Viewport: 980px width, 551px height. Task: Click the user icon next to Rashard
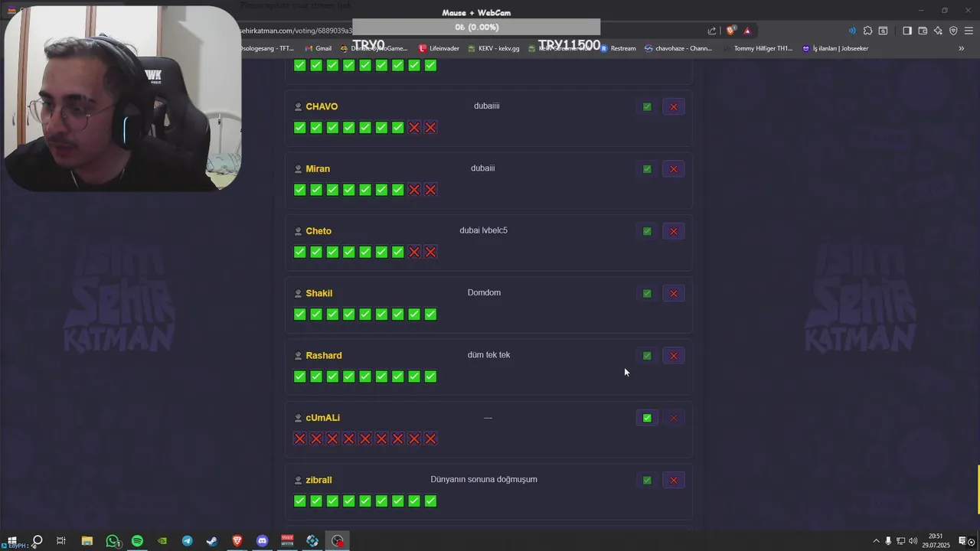pyautogui.click(x=298, y=355)
